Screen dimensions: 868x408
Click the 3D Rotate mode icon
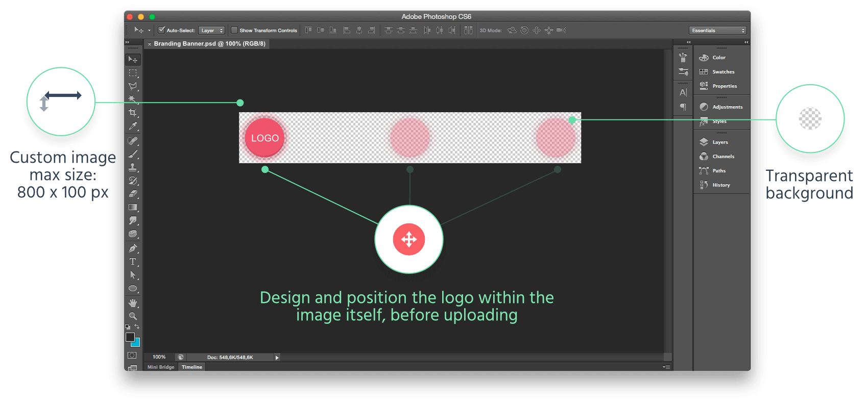(512, 30)
